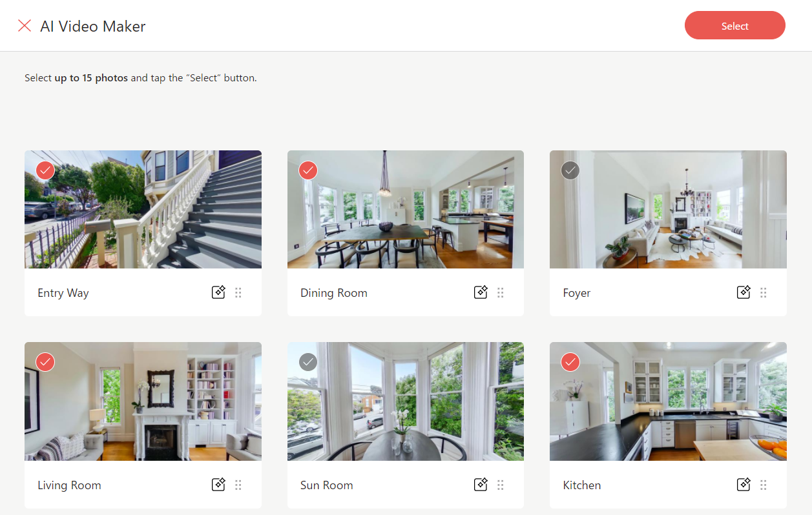812x515 pixels.
Task: Close the AI Video Maker dialog
Action: 25,26
